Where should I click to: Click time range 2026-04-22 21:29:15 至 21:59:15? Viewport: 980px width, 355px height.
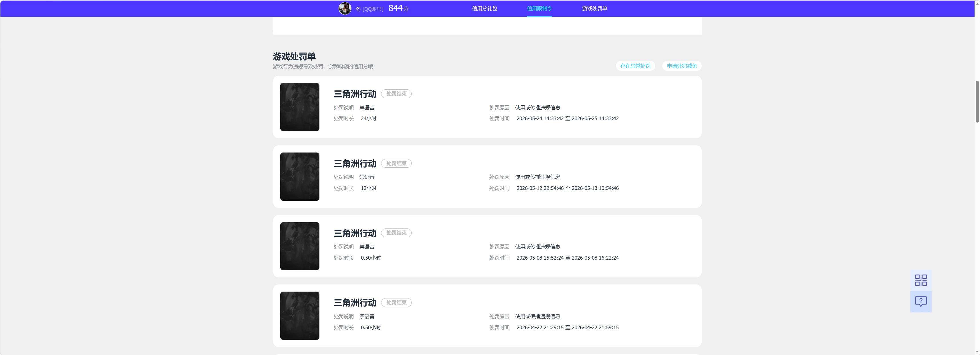567,327
